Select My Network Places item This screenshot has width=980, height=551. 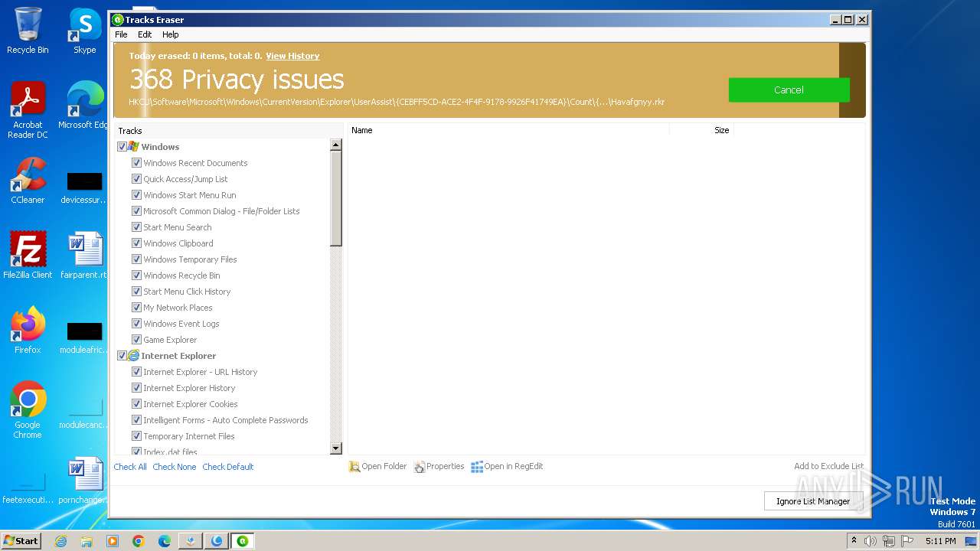[178, 308]
